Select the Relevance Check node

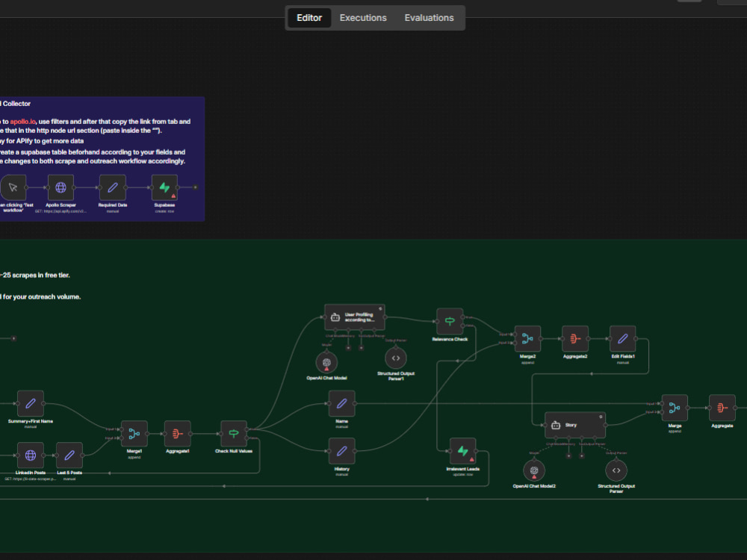pos(450,321)
